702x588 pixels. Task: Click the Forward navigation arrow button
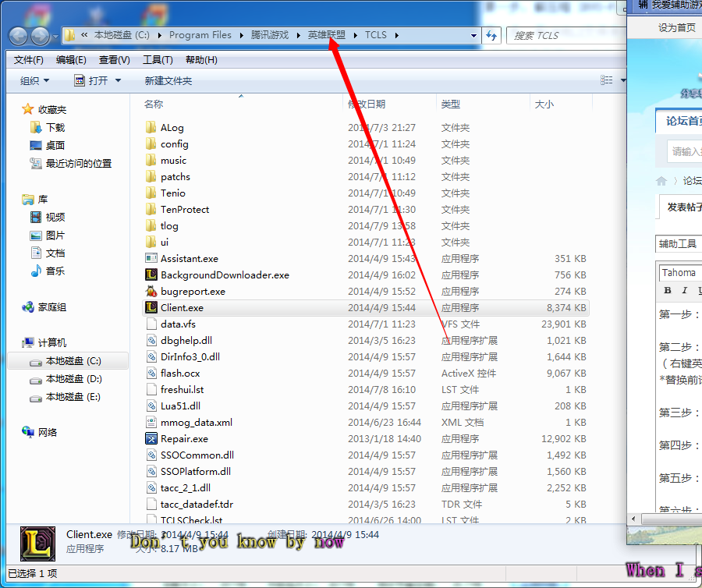[x=40, y=36]
